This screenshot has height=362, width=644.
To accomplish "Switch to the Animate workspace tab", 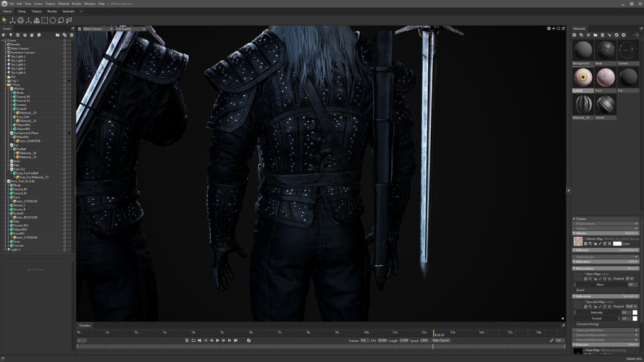I will [x=68, y=11].
